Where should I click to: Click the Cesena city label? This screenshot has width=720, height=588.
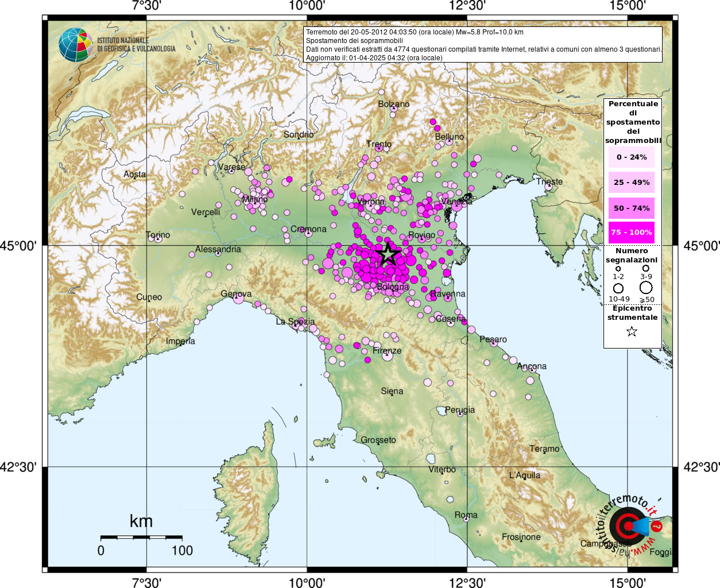coord(451,318)
